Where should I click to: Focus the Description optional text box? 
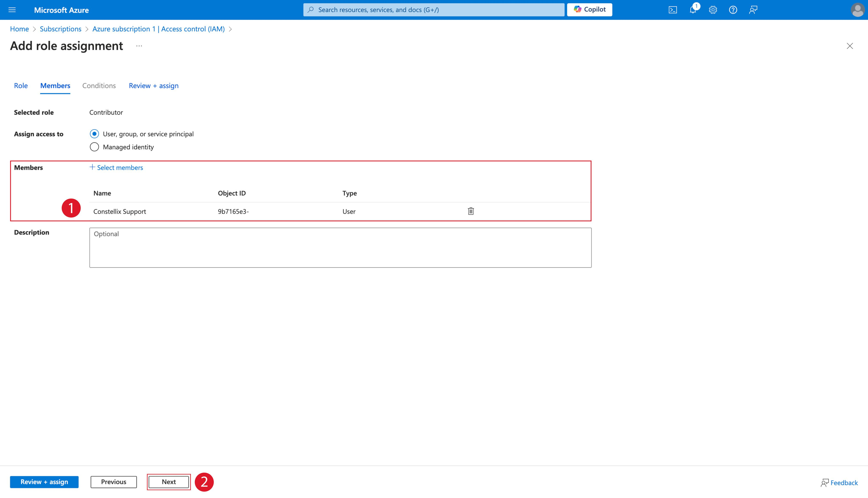pyautogui.click(x=340, y=248)
